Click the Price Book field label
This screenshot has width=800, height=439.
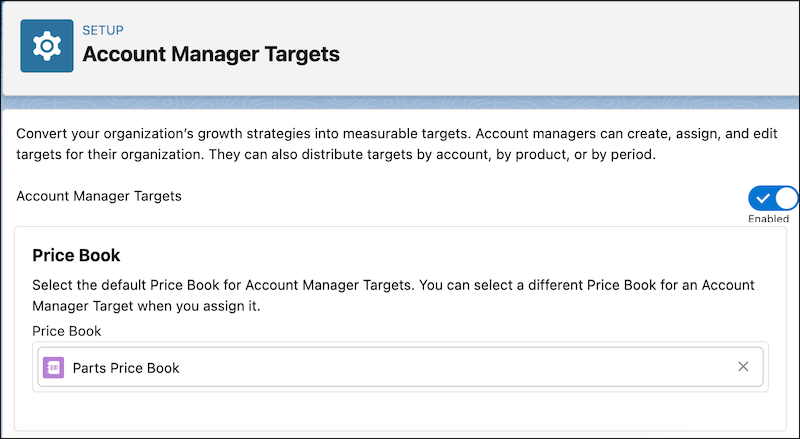67,331
